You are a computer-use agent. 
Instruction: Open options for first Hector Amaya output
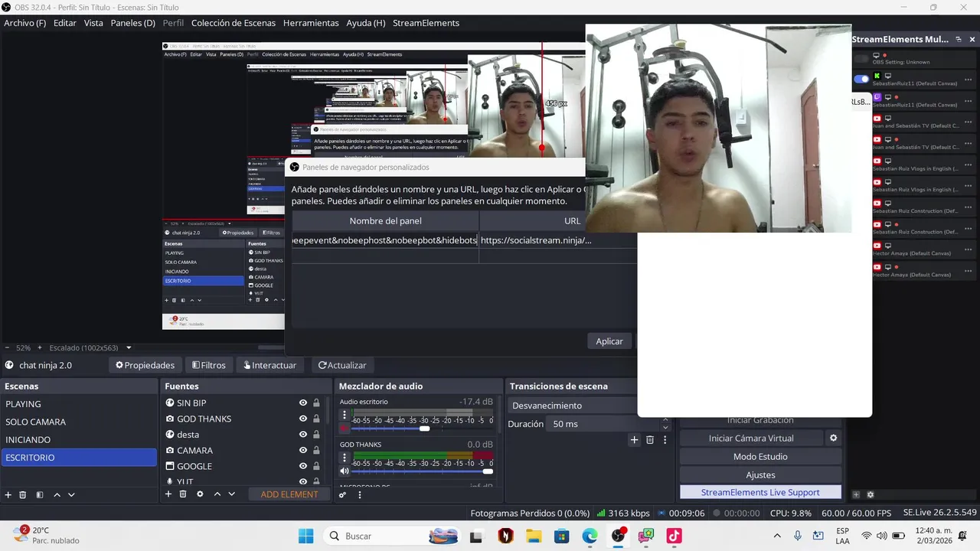(x=969, y=249)
